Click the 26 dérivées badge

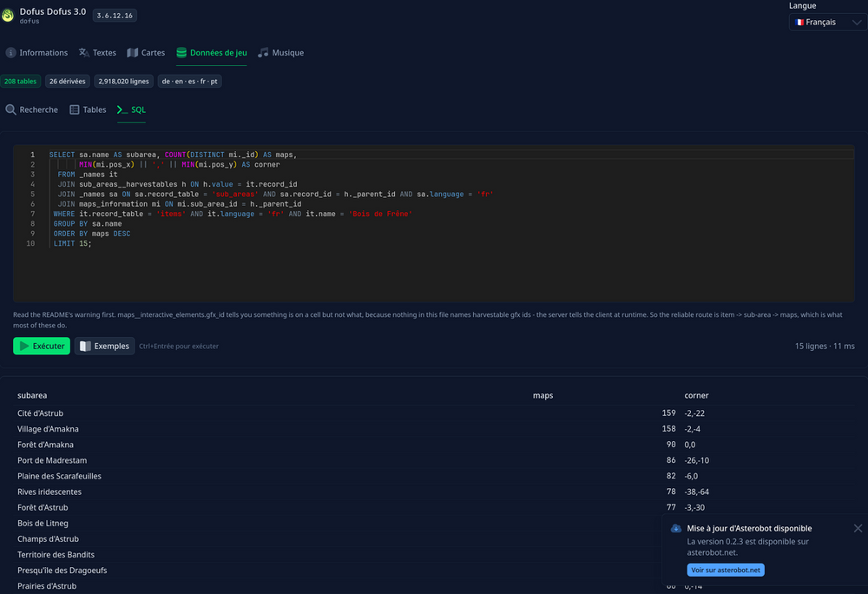[x=68, y=82]
